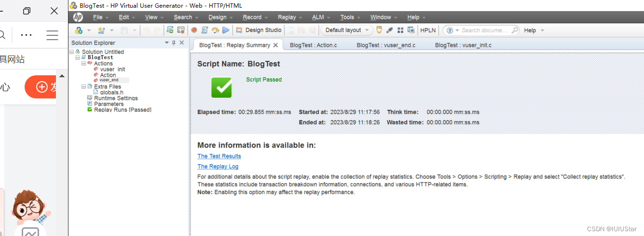Select Replay Runs [Passed] tree item

coord(122,110)
